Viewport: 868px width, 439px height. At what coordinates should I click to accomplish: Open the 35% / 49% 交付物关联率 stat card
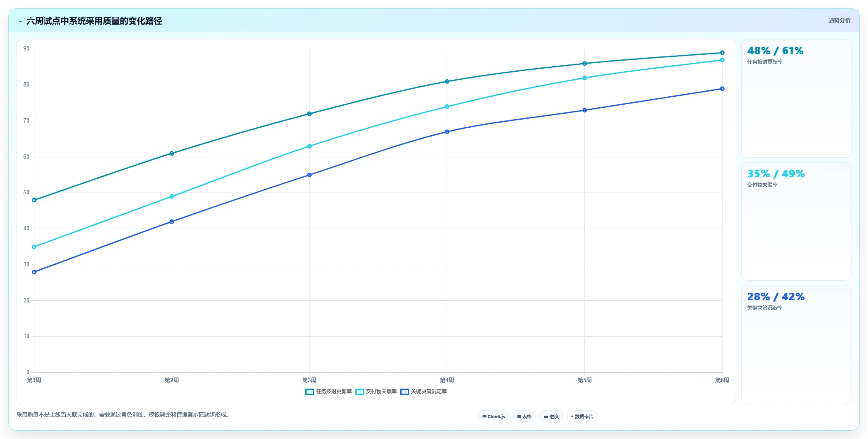796,221
